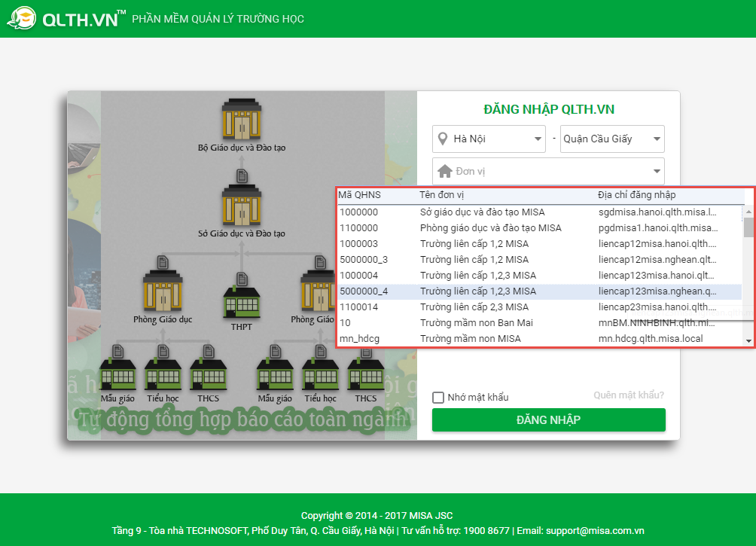756x546 pixels.
Task: Click the unit list scrollbar down arrow
Action: [x=748, y=341]
